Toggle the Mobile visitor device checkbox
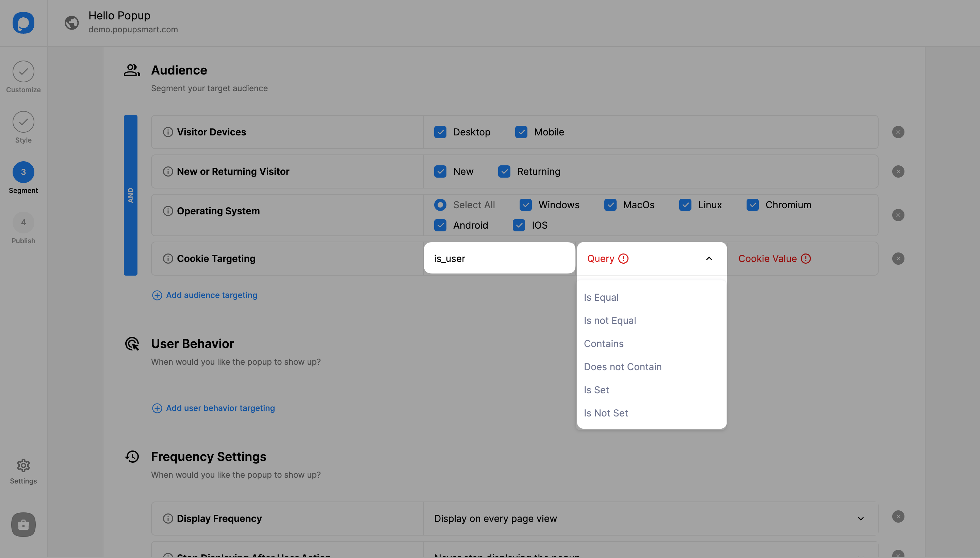This screenshot has width=980, height=558. point(522,132)
